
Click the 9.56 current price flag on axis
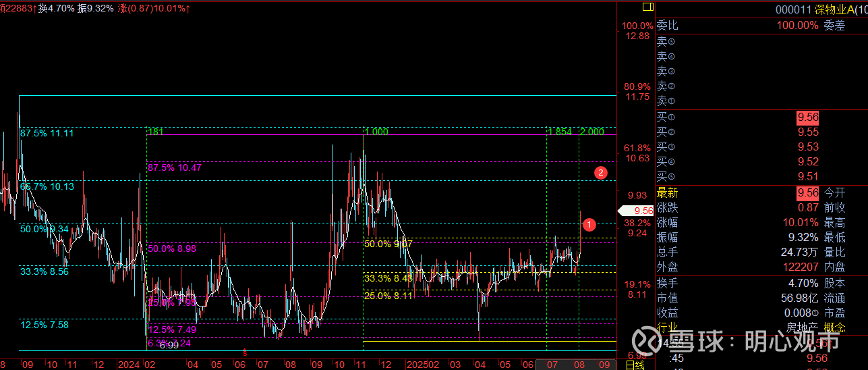click(x=637, y=211)
